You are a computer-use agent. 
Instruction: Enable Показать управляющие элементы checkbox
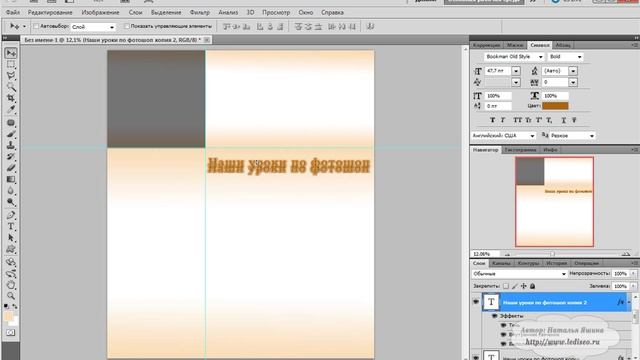[x=127, y=26]
